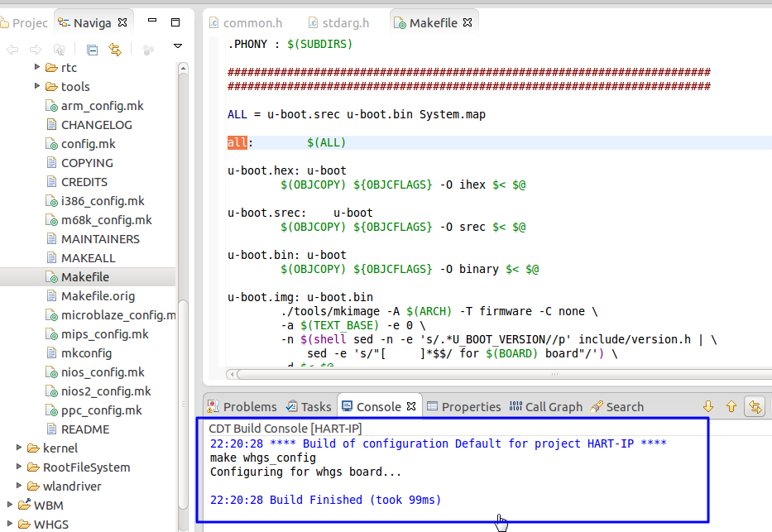Click Collapse All icon in Navigator toolbar

coord(93,50)
